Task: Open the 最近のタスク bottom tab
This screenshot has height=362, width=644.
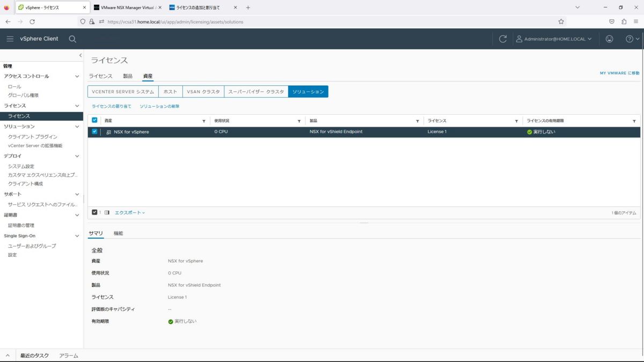Action: 34,356
